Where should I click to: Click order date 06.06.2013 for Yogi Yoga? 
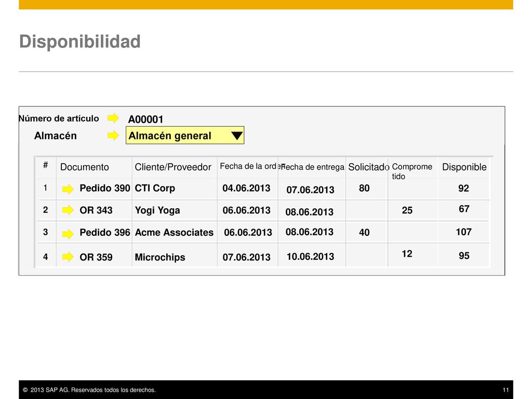[x=246, y=210]
